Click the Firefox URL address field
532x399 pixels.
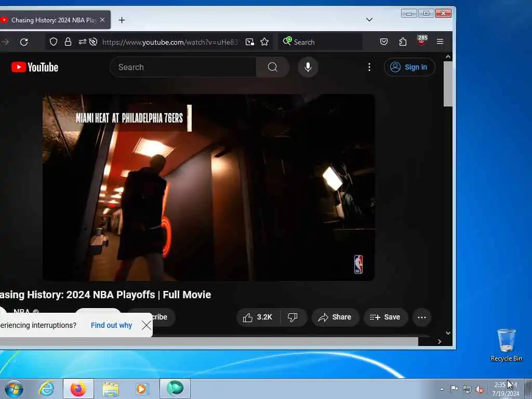(x=170, y=42)
